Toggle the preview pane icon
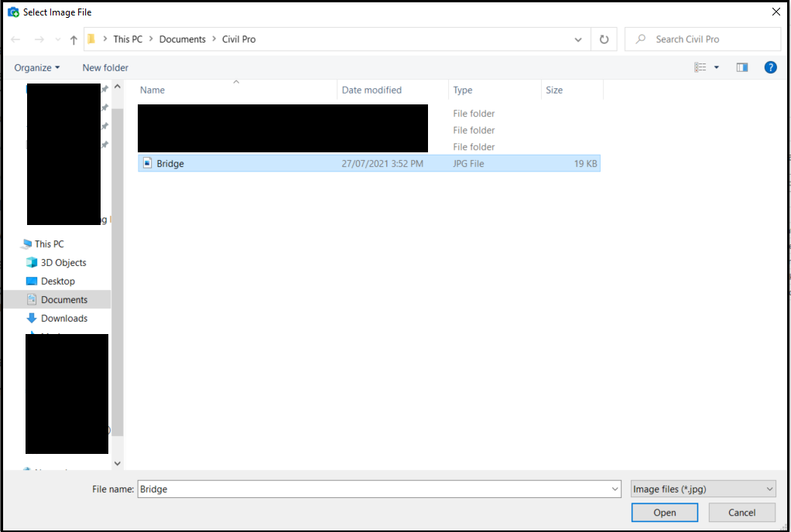Screen dimensions: 791x532 click(x=742, y=67)
